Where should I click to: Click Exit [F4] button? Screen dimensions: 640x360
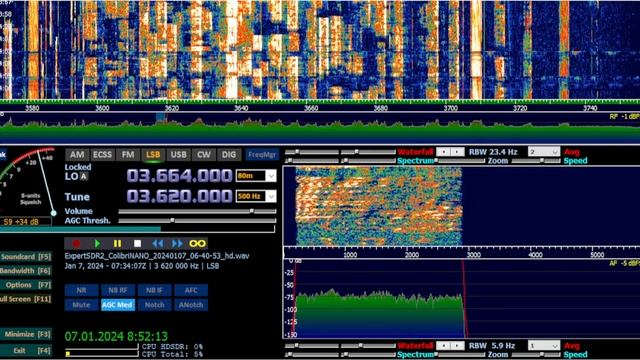coord(26,351)
